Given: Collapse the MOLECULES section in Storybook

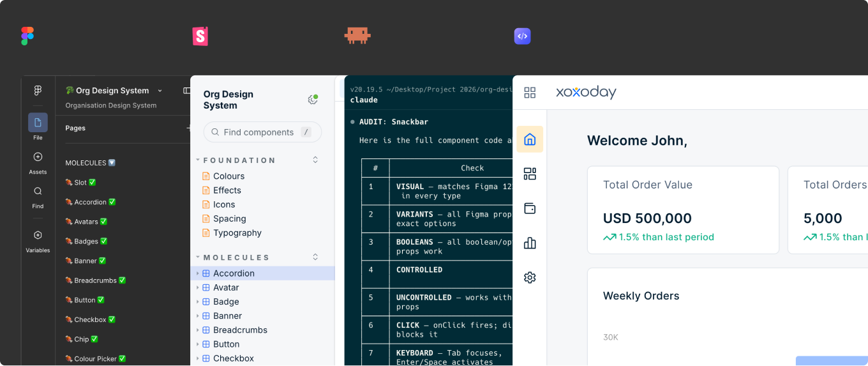Looking at the screenshot, I should pyautogui.click(x=198, y=257).
